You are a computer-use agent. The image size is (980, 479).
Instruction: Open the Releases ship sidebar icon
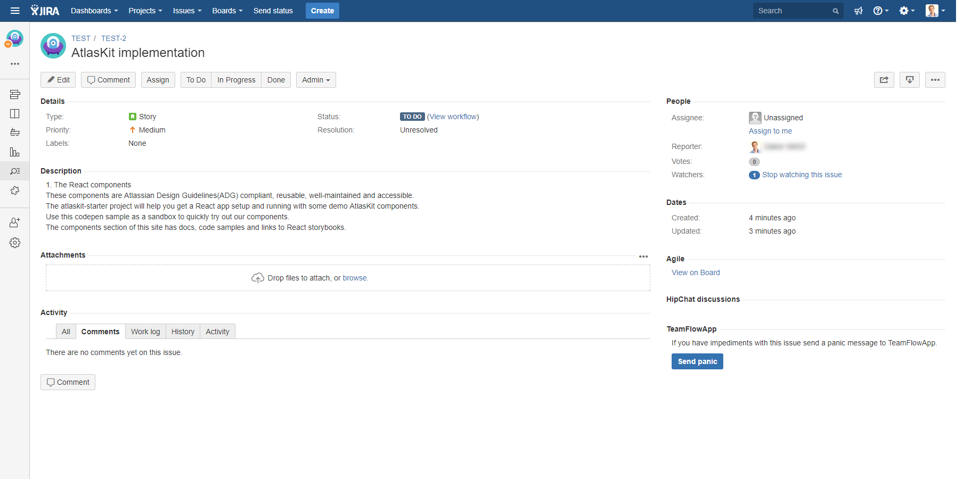tap(15, 133)
